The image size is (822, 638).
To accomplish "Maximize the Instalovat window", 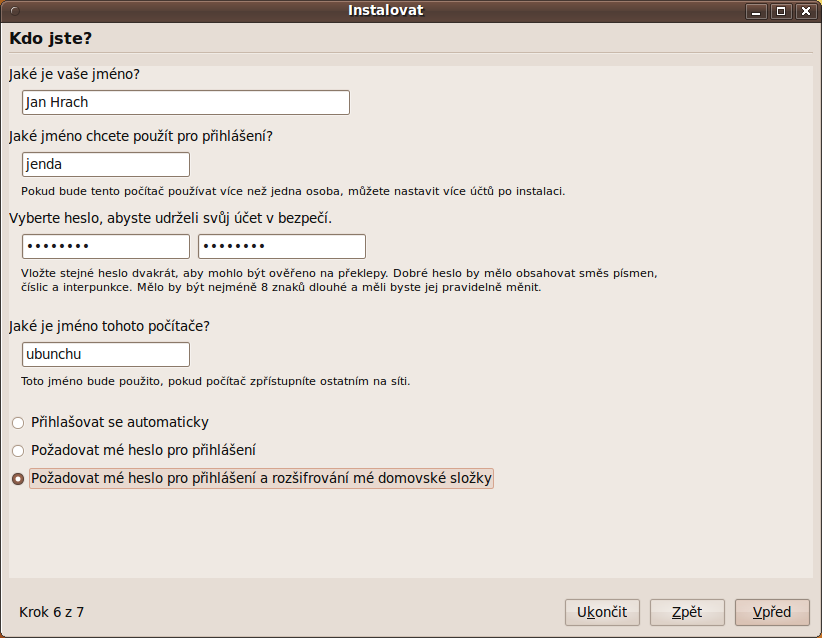I will 781,11.
